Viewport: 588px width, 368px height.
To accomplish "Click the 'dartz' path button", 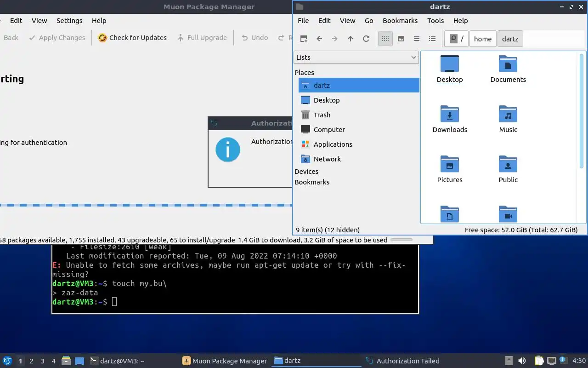I will [510, 39].
